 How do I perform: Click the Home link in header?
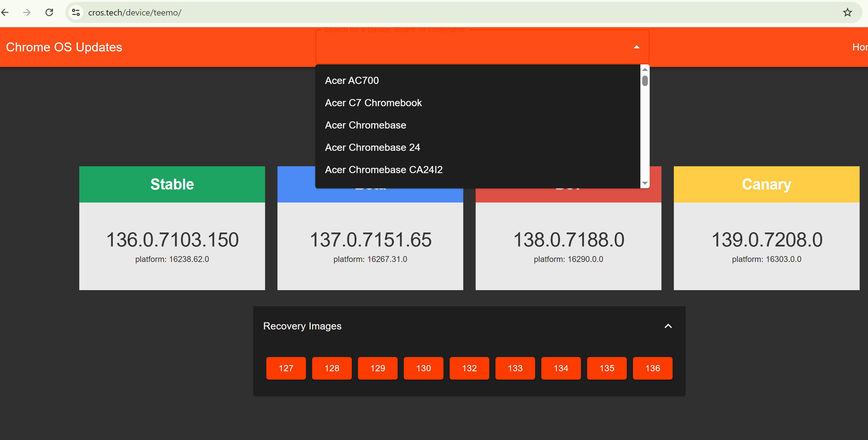coord(860,47)
